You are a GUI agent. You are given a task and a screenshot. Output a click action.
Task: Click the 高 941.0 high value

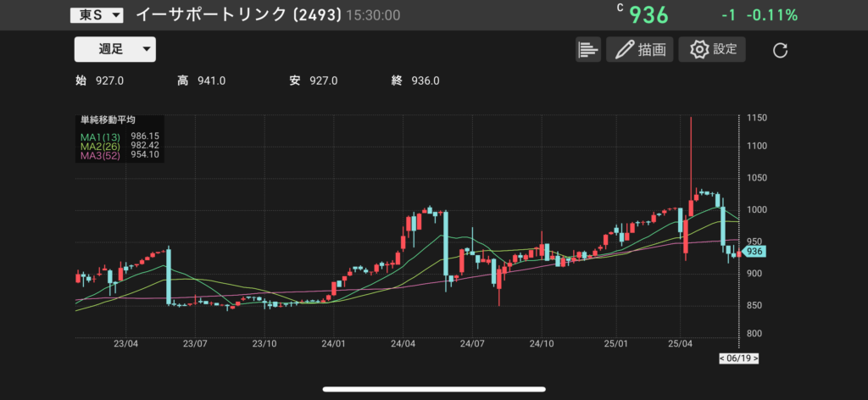pos(201,81)
